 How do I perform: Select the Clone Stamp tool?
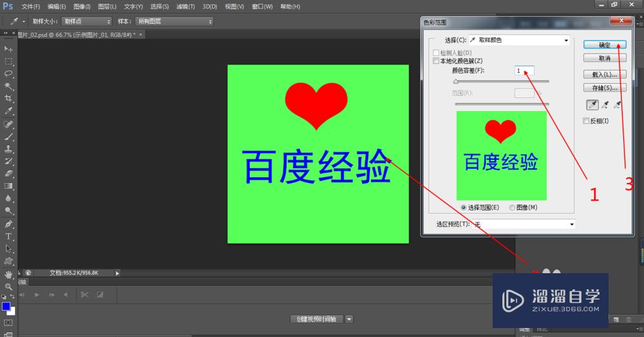pyautogui.click(x=8, y=149)
